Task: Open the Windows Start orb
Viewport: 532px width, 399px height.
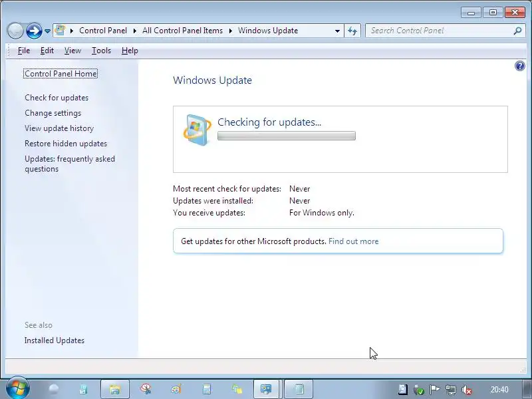Action: coord(18,388)
